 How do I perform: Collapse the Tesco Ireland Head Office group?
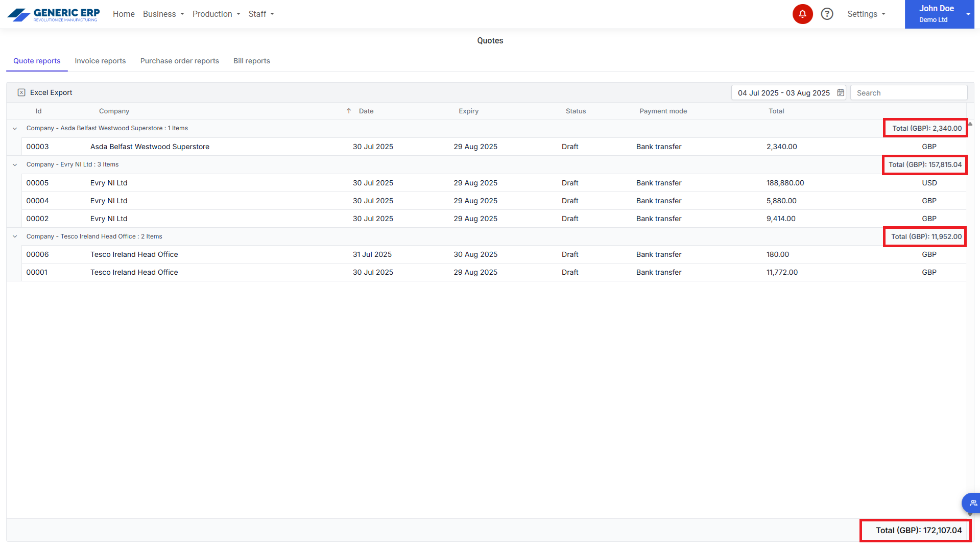[x=15, y=236]
